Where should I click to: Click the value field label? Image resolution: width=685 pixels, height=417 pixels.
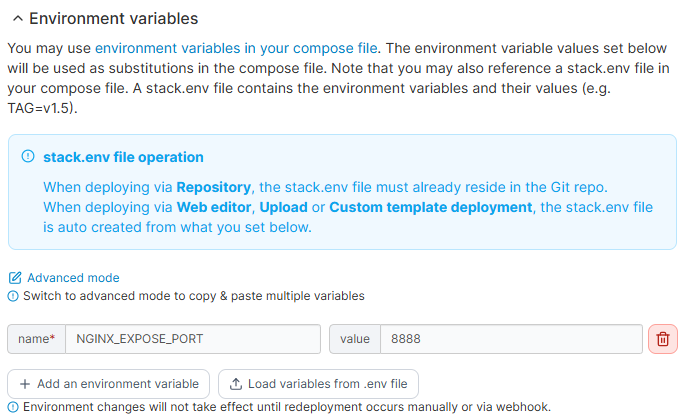pos(354,339)
